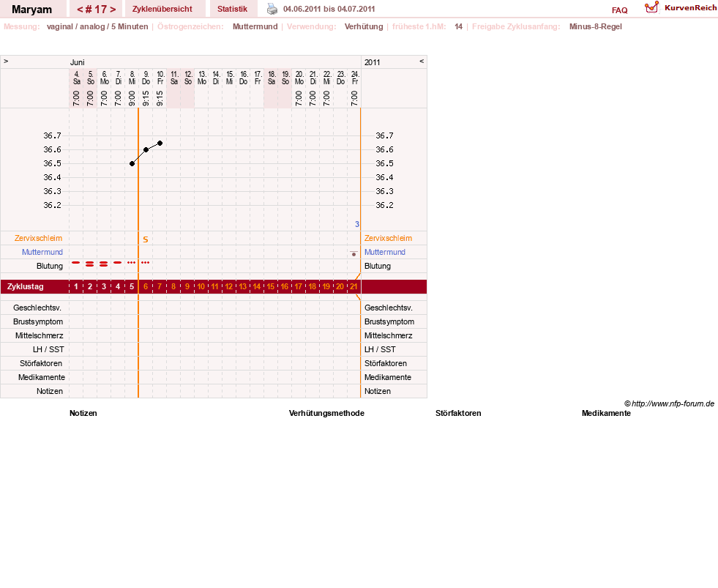Open the Zyklenübersicht tab
This screenshot has height=588, width=718.
pos(162,10)
